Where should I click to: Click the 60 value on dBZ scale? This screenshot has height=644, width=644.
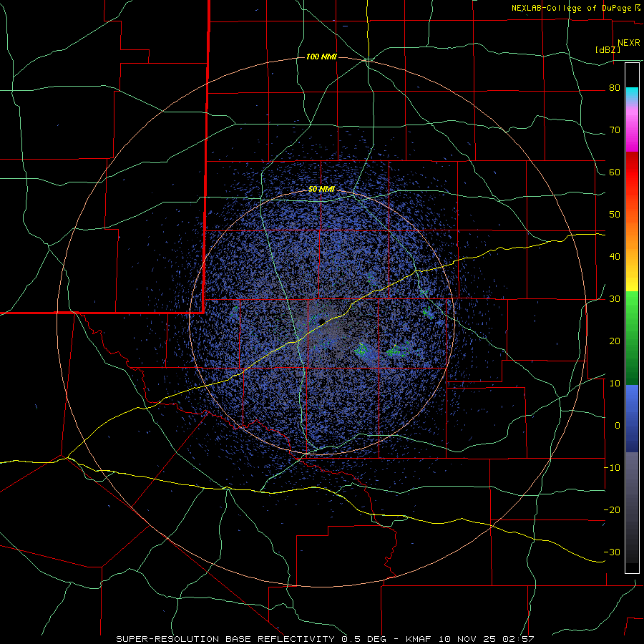[615, 172]
